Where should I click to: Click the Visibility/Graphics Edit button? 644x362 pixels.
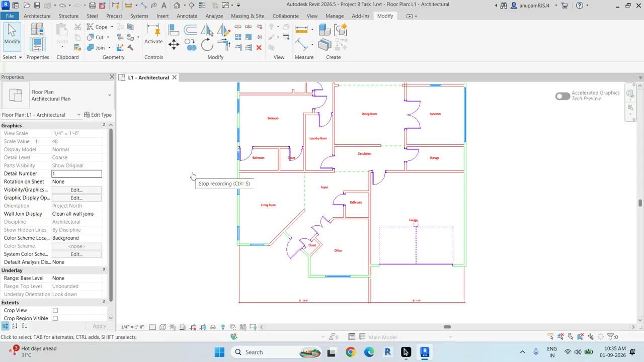(x=76, y=190)
